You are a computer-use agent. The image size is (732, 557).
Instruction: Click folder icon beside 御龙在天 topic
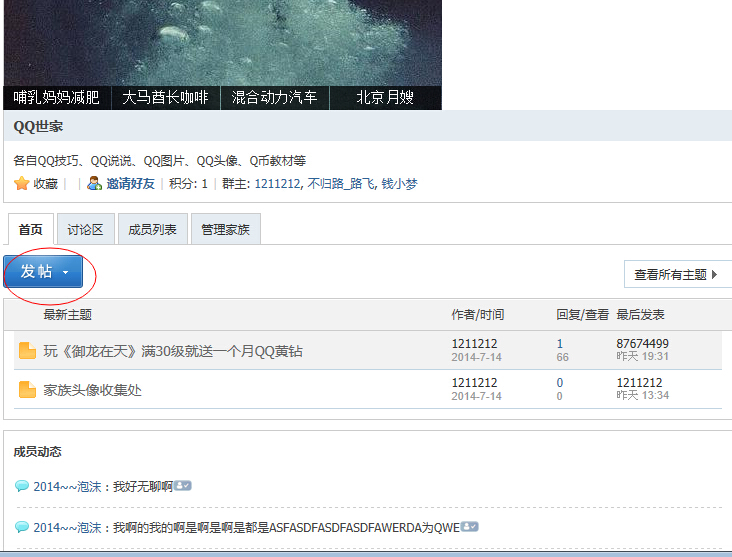click(28, 351)
